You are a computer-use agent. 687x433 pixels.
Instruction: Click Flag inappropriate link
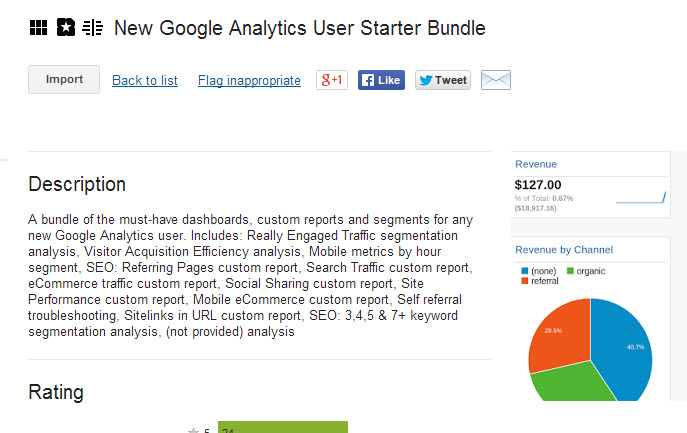[249, 81]
